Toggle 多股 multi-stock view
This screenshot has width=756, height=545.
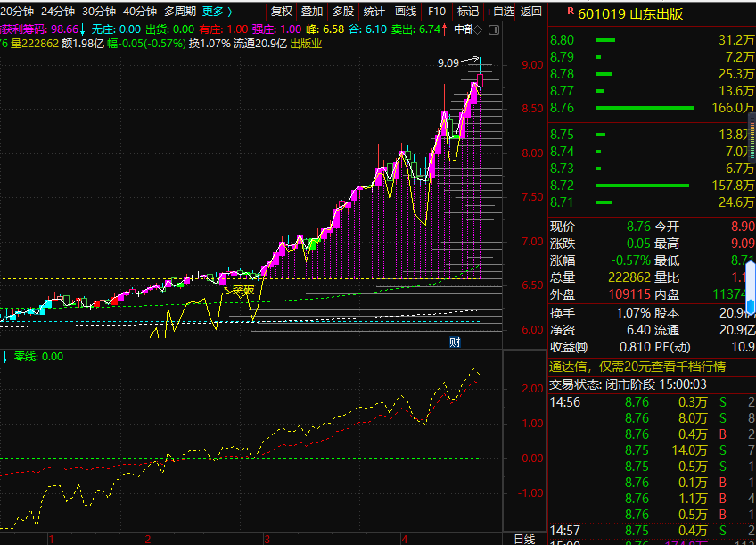coord(342,12)
